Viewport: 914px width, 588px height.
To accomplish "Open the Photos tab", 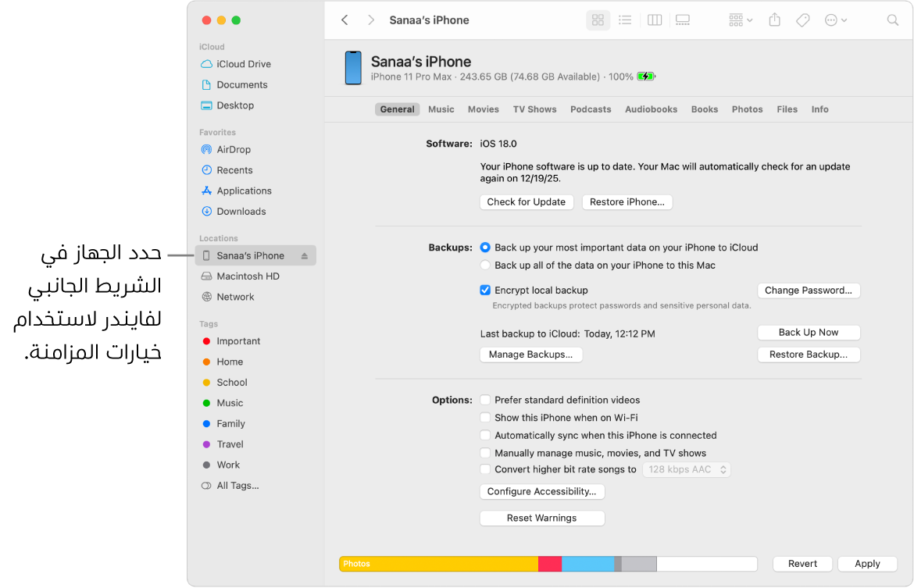I will (x=747, y=109).
